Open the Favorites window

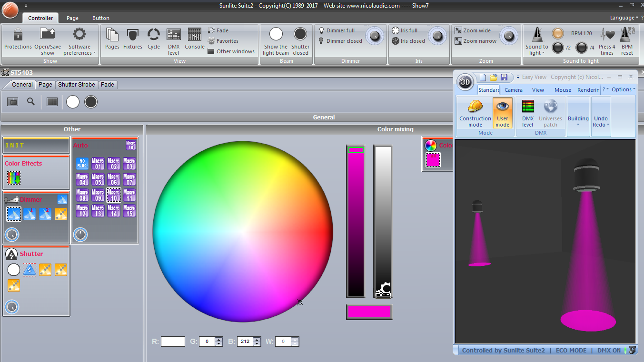tap(223, 41)
